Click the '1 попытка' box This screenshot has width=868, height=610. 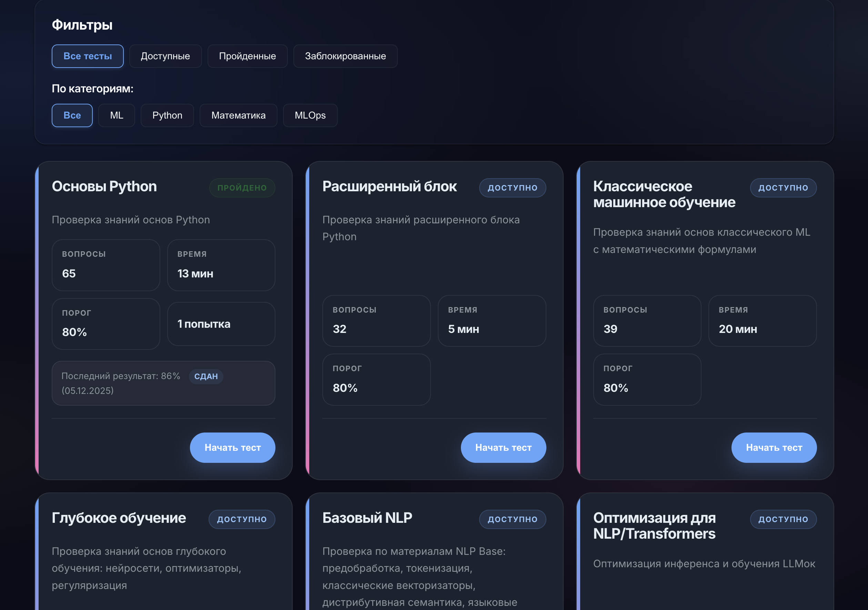click(x=221, y=324)
